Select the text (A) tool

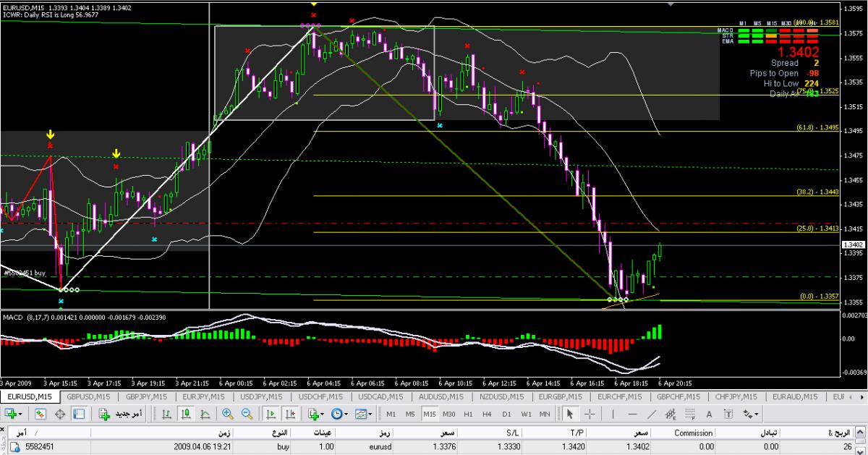[709, 414]
